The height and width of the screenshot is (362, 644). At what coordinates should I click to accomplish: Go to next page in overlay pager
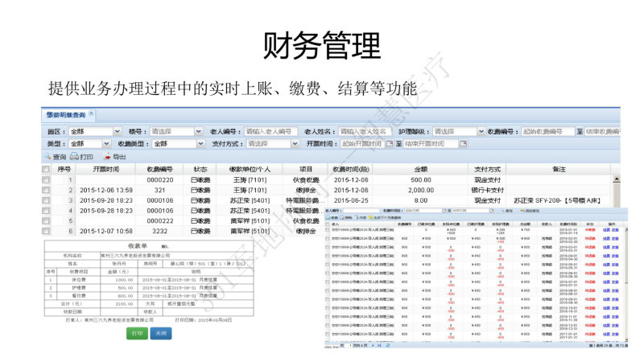[373, 346]
